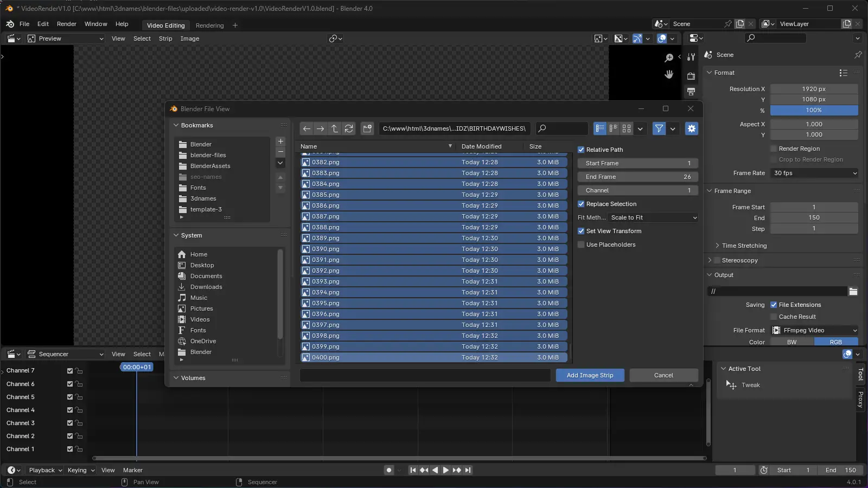
Task: Open the Downloads system folder
Action: click(206, 287)
